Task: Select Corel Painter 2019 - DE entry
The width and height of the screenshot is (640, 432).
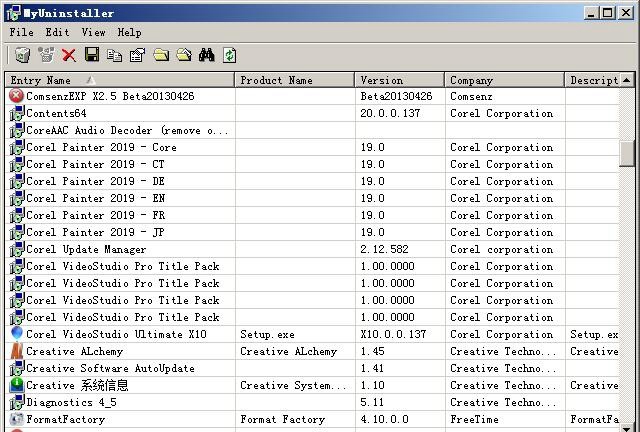Action: [96, 181]
